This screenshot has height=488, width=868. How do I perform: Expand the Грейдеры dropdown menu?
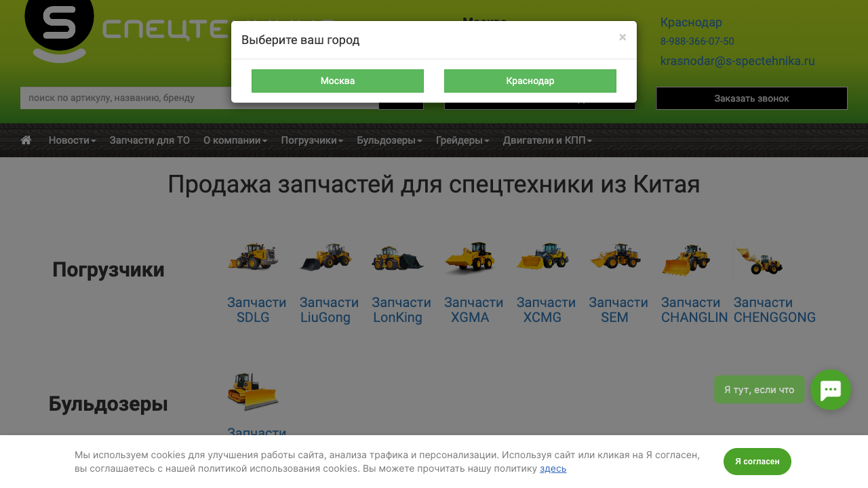tap(462, 140)
